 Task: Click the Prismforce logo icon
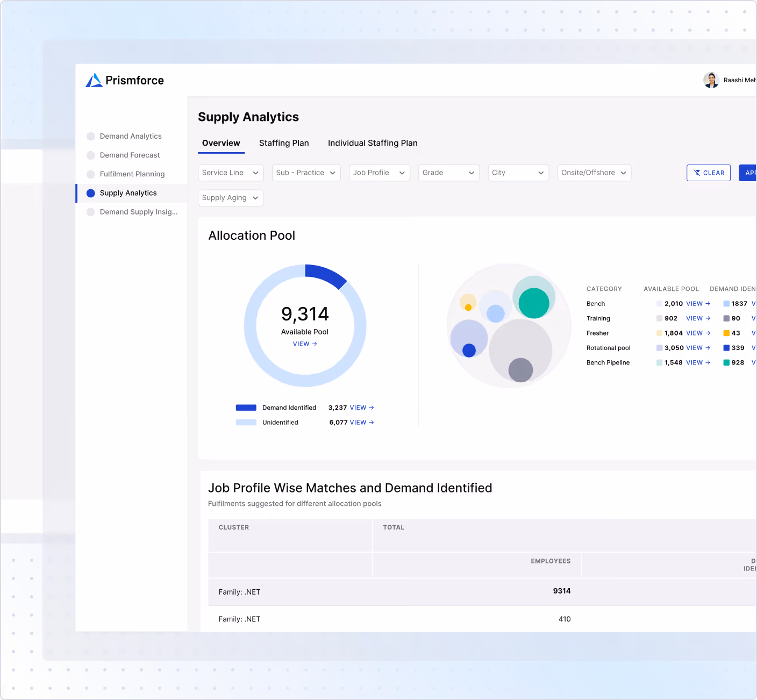94,80
